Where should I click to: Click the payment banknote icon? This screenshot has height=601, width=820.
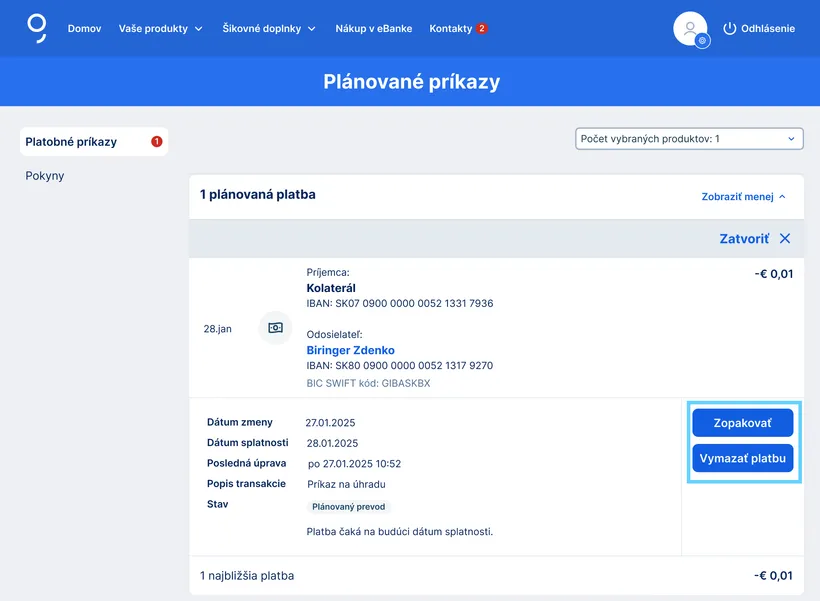(275, 328)
